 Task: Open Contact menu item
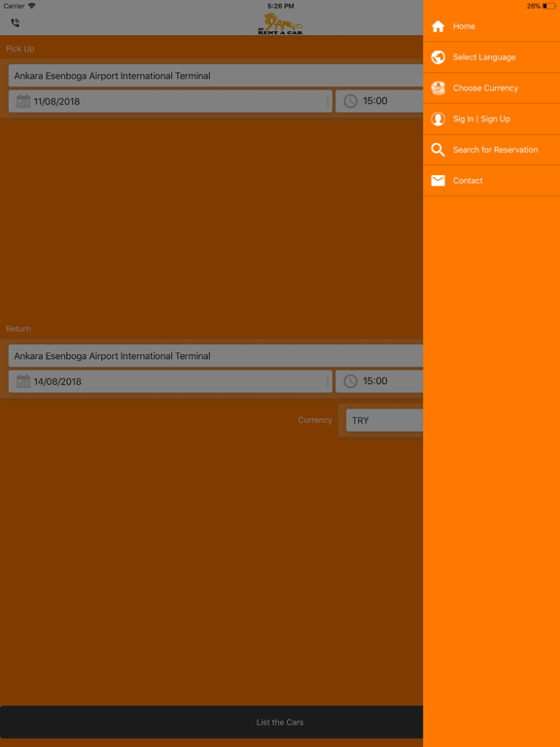(491, 181)
